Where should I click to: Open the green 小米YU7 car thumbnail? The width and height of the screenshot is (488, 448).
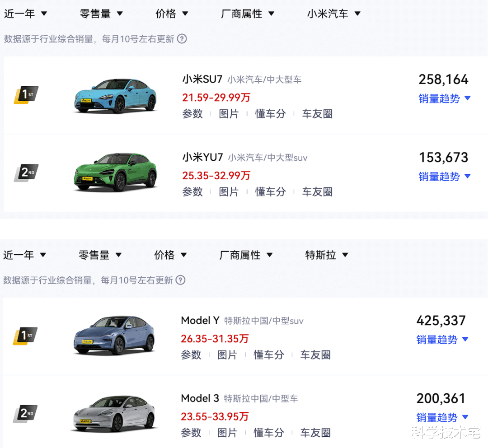click(115, 173)
